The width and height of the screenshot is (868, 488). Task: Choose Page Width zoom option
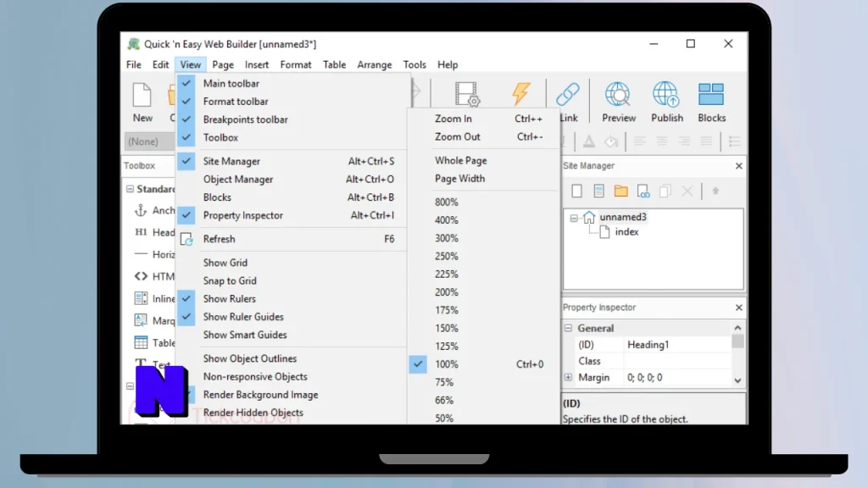483,179
